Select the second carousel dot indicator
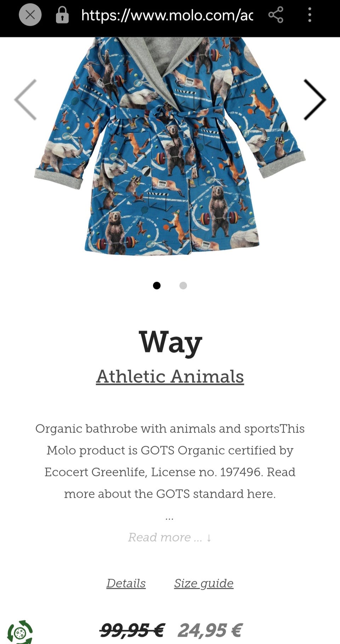Viewport: 340px width, 644px height. tap(183, 285)
